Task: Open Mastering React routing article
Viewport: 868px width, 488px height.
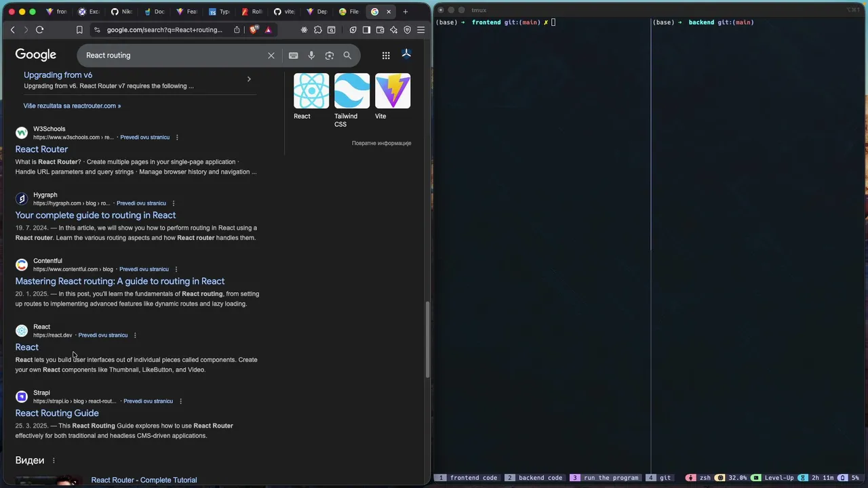Action: pyautogui.click(x=120, y=281)
